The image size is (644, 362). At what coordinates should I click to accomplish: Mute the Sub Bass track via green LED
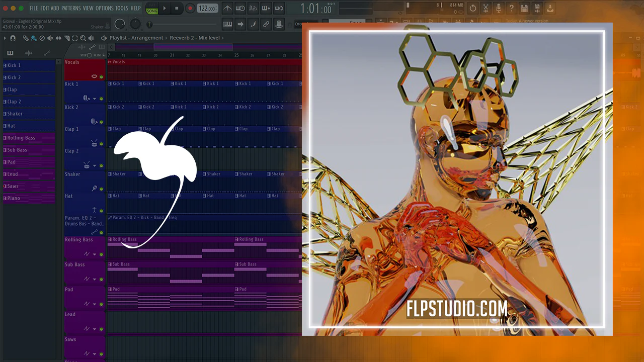coord(101,279)
